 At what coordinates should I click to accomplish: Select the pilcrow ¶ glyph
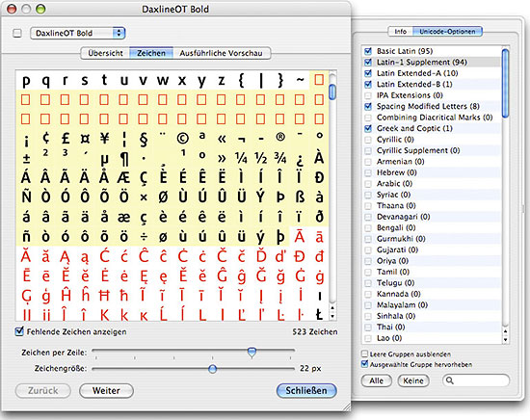[124, 159]
